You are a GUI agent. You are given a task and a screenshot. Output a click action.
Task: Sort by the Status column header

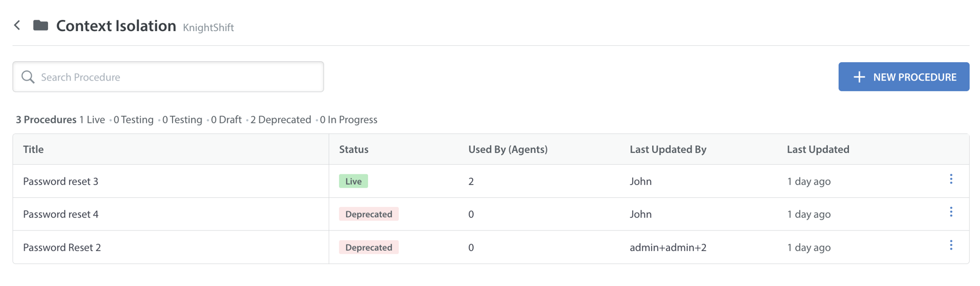(354, 149)
